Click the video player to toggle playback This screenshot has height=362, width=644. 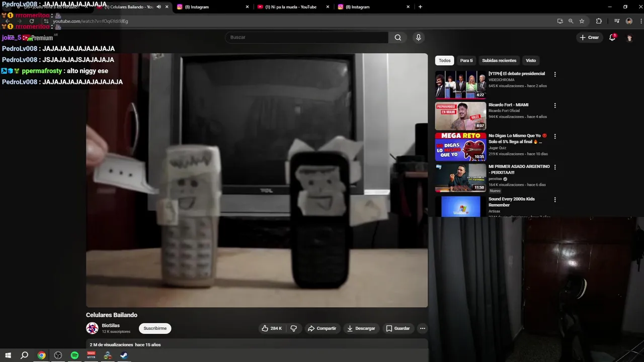pyautogui.click(x=257, y=180)
